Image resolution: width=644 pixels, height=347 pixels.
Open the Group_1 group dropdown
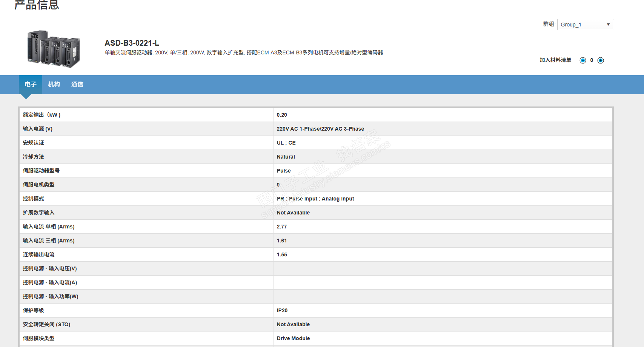coord(586,25)
